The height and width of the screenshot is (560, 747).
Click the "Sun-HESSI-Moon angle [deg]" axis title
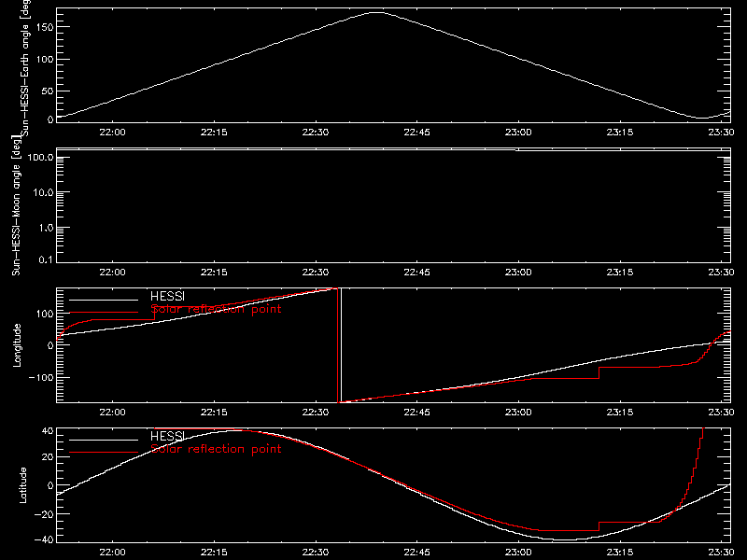point(16,205)
